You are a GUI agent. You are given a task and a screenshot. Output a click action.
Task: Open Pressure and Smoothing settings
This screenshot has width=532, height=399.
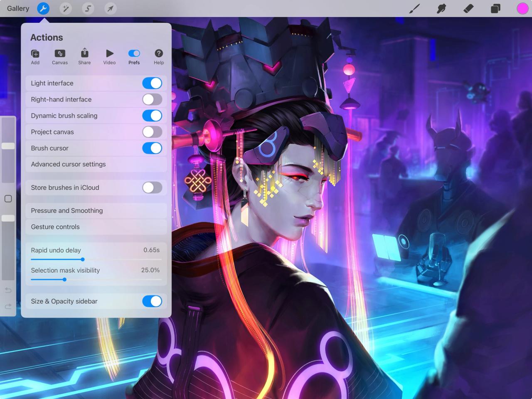[96, 211]
